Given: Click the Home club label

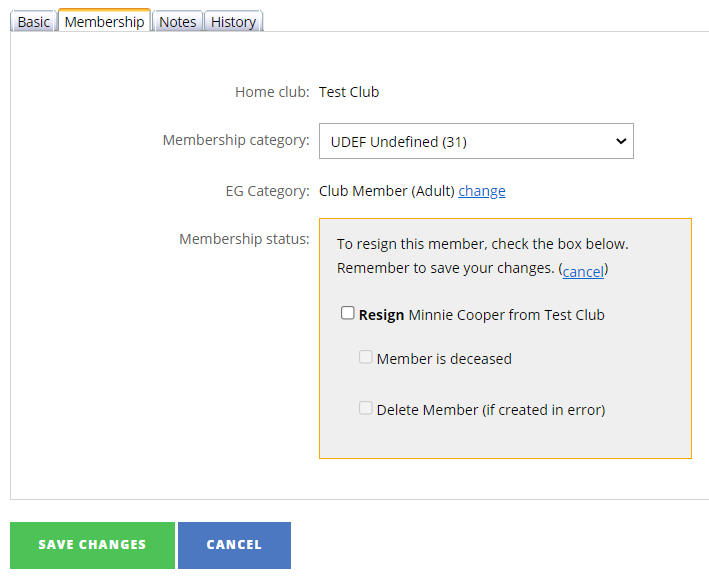Looking at the screenshot, I should [x=272, y=92].
